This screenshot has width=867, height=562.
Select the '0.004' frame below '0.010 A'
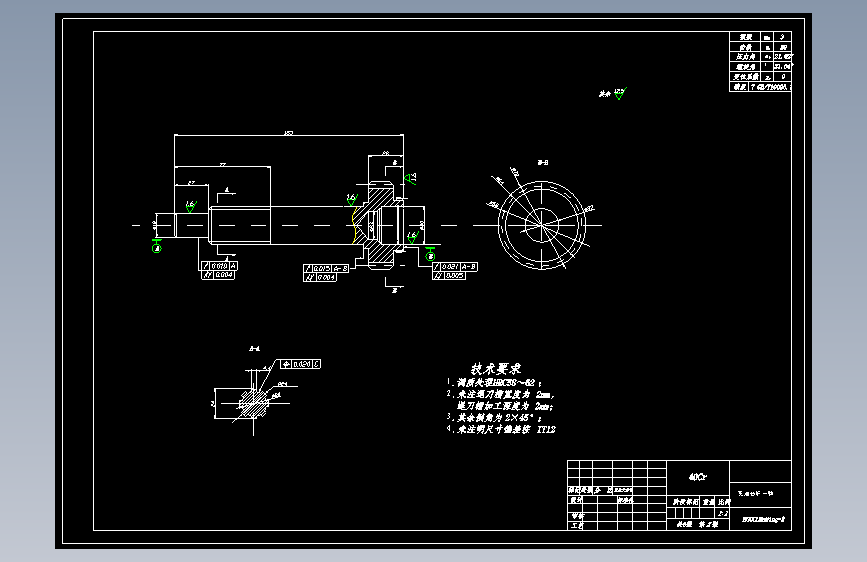point(218,274)
